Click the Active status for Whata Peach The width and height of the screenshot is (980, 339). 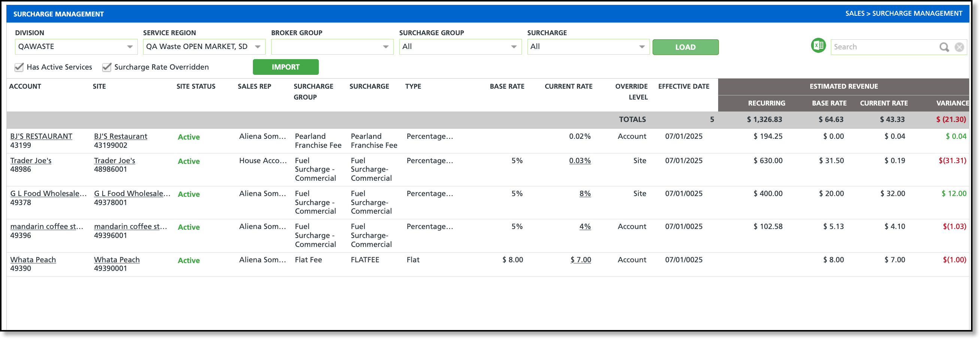(x=189, y=261)
